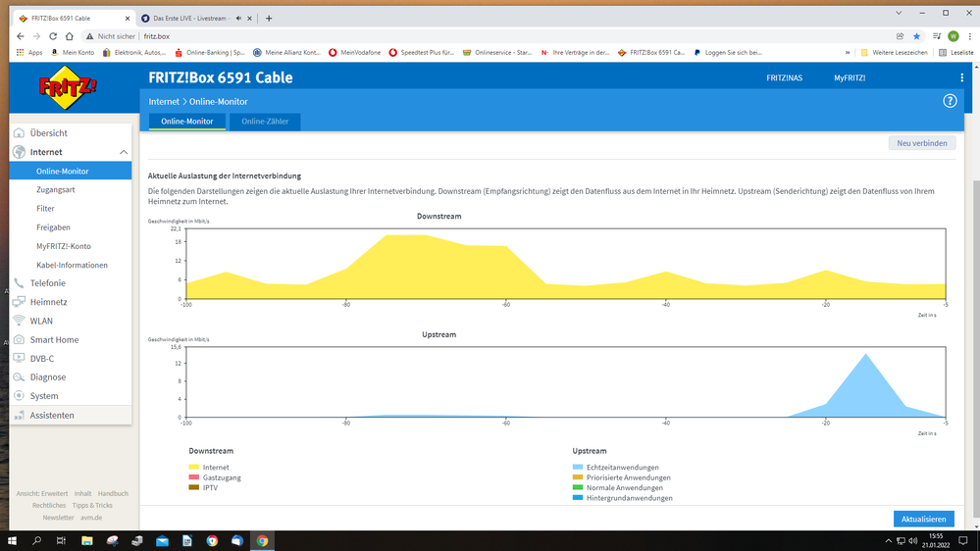This screenshot has height=551, width=980.
Task: Open Freigaben in the Internet menu
Action: (x=53, y=227)
